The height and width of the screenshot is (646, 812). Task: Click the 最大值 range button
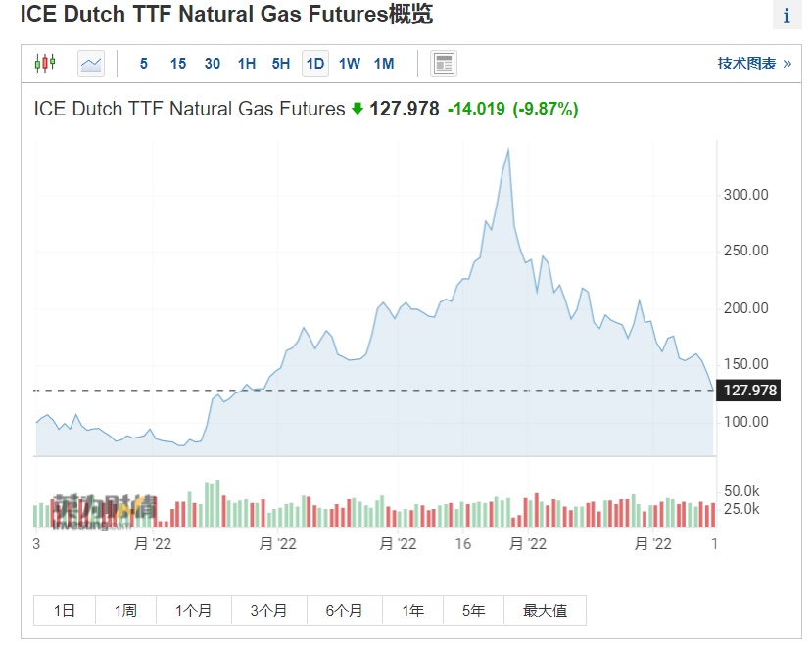[x=545, y=611]
